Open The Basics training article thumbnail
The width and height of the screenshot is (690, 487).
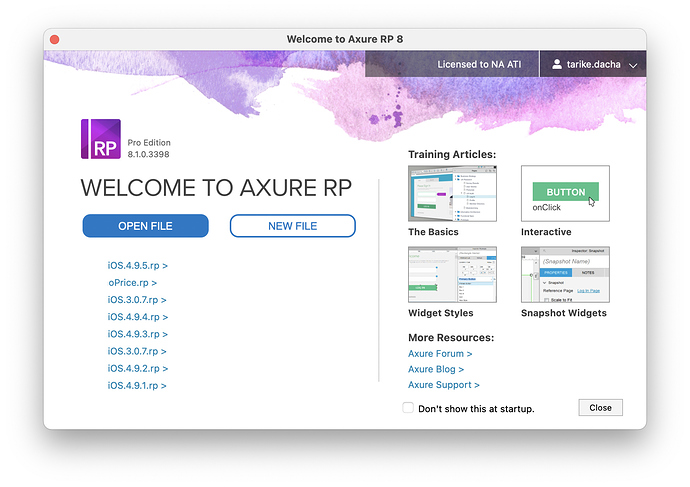coord(452,194)
